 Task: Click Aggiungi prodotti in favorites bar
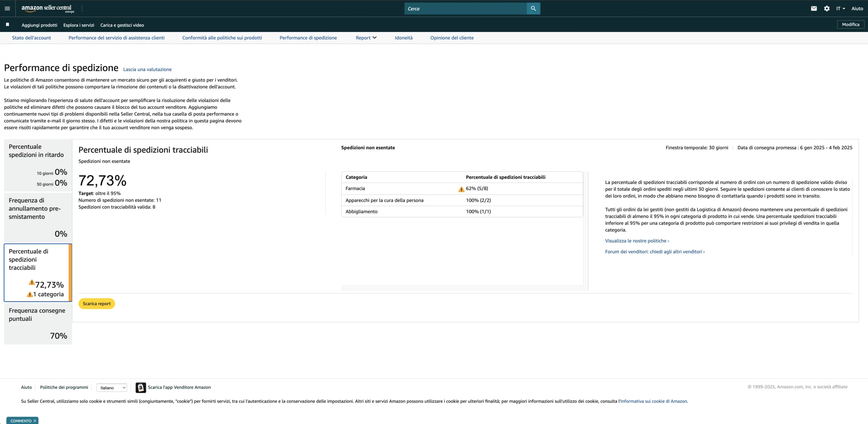[39, 25]
